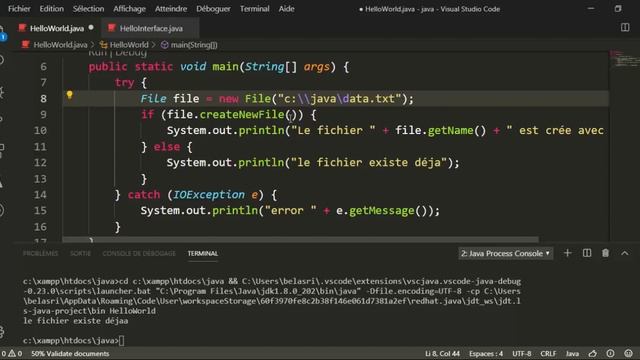The image size is (640, 360).
Task: Click the "c:\\java\data.txt" string on line 8
Action: pos(340,99)
